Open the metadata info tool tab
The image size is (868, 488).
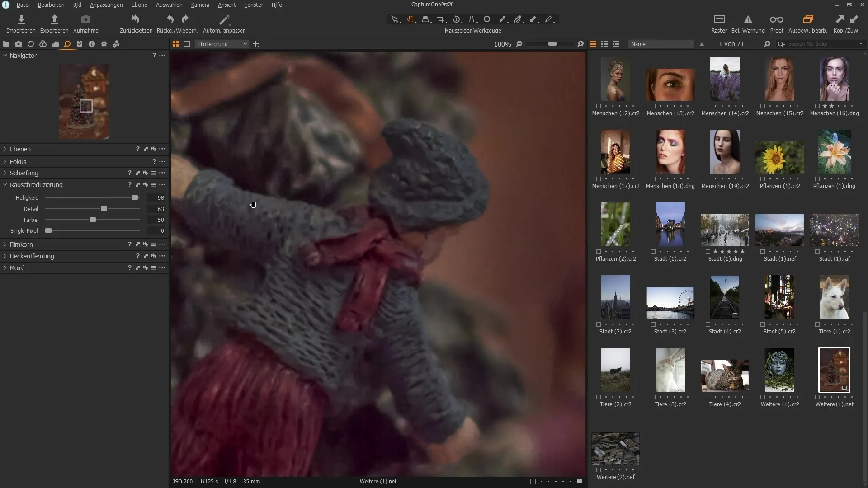point(92,44)
